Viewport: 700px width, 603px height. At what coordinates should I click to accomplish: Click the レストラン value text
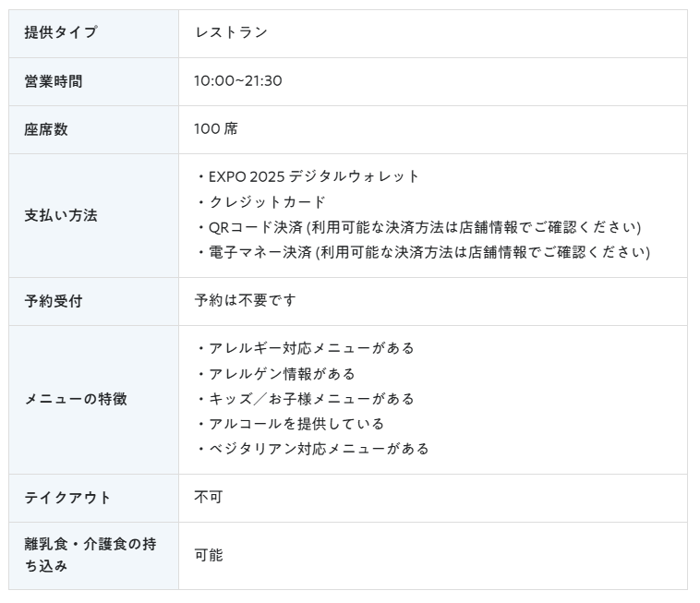(231, 33)
